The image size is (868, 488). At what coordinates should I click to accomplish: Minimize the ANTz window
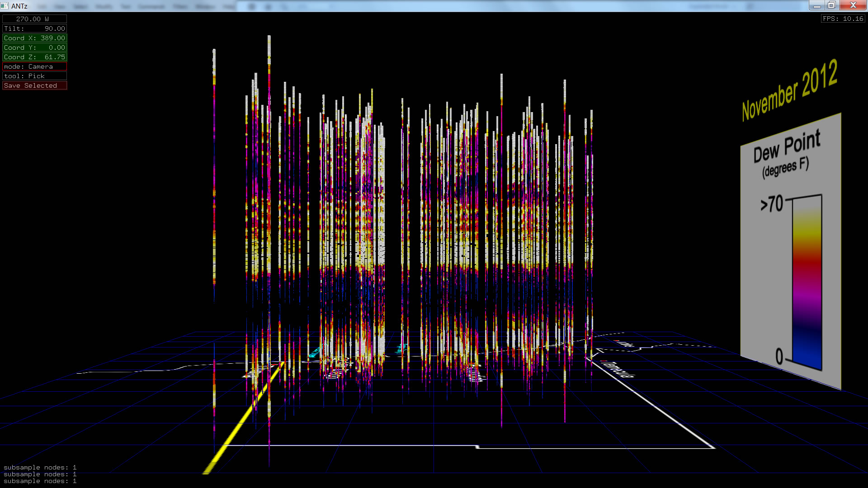coord(817,5)
